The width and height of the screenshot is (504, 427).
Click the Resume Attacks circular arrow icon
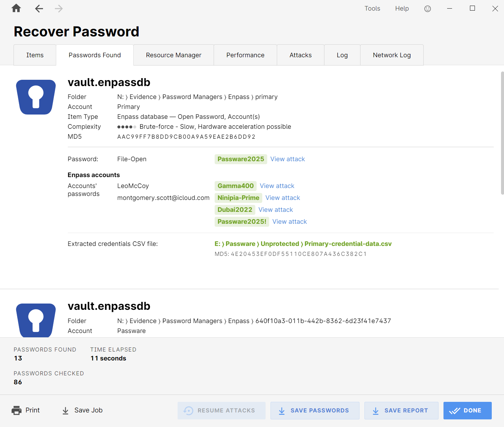pos(189,410)
